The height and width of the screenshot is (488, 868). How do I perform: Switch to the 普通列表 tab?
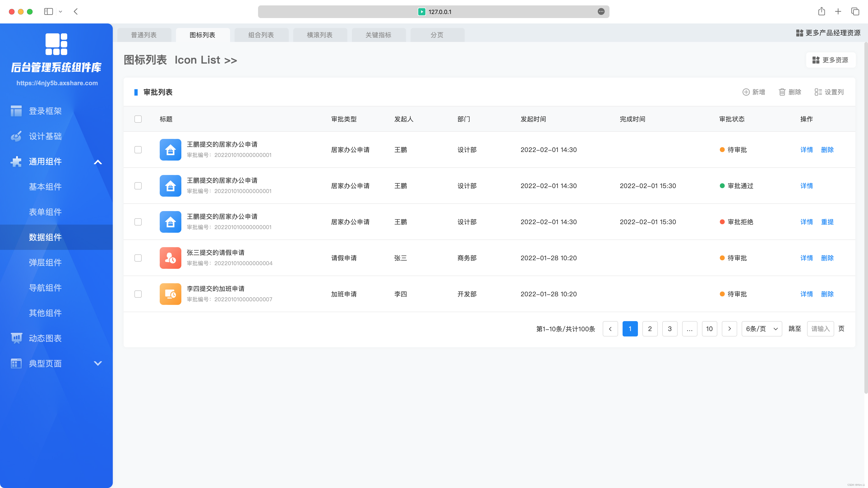(144, 35)
